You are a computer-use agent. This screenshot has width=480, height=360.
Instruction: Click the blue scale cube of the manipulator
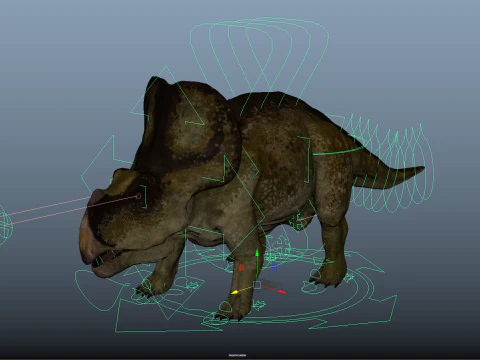274,267
